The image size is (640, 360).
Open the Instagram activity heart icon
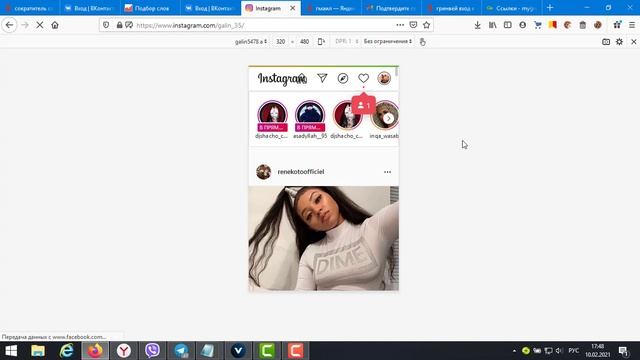point(363,78)
